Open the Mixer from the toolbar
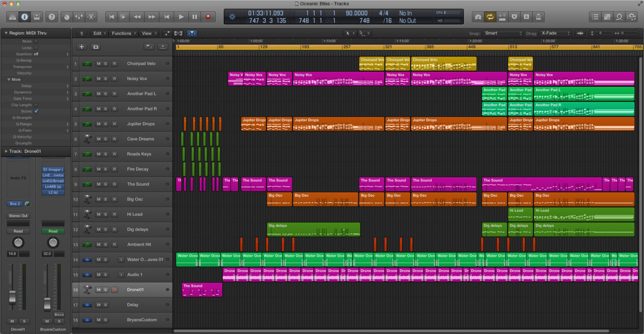 click(79, 17)
